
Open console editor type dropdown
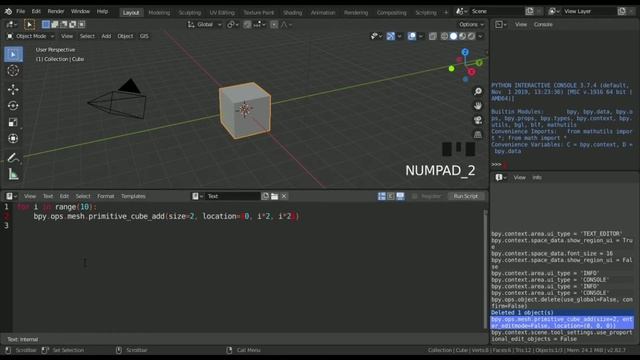click(x=501, y=24)
